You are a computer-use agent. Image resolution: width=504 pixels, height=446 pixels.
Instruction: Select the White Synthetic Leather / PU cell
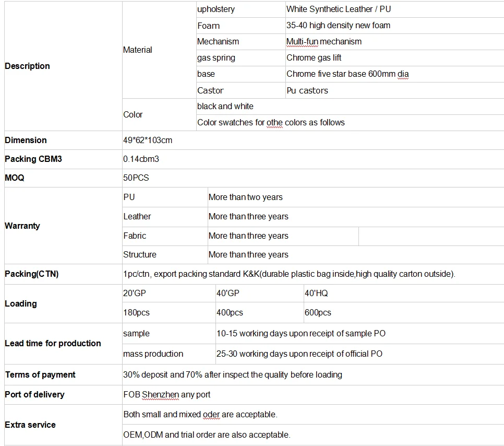(395, 9)
